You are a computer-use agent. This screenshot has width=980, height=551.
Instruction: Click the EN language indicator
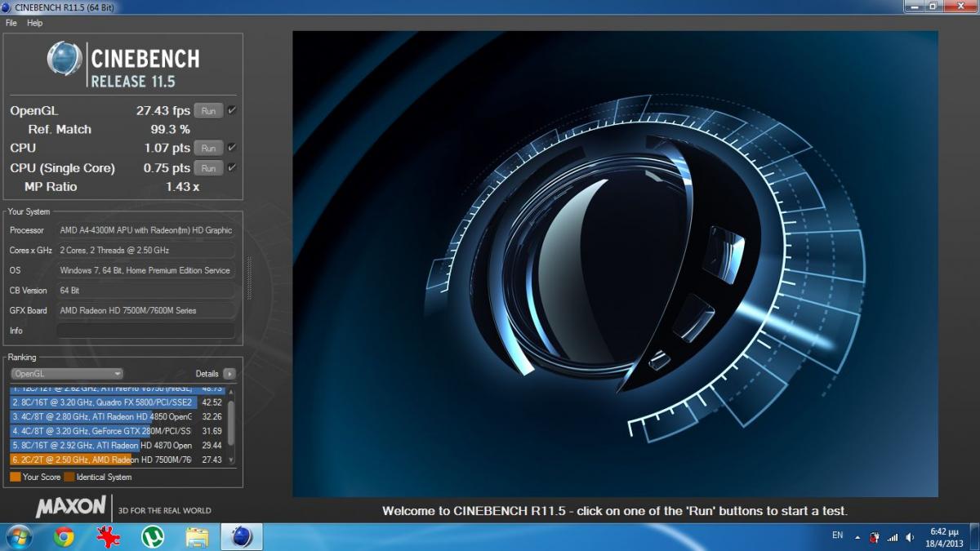point(837,535)
